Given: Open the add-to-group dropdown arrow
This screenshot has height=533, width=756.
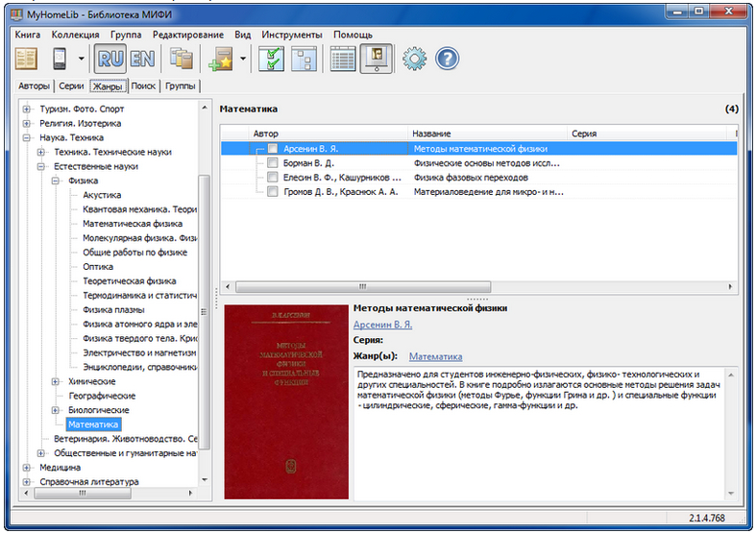Looking at the screenshot, I should click(x=243, y=59).
